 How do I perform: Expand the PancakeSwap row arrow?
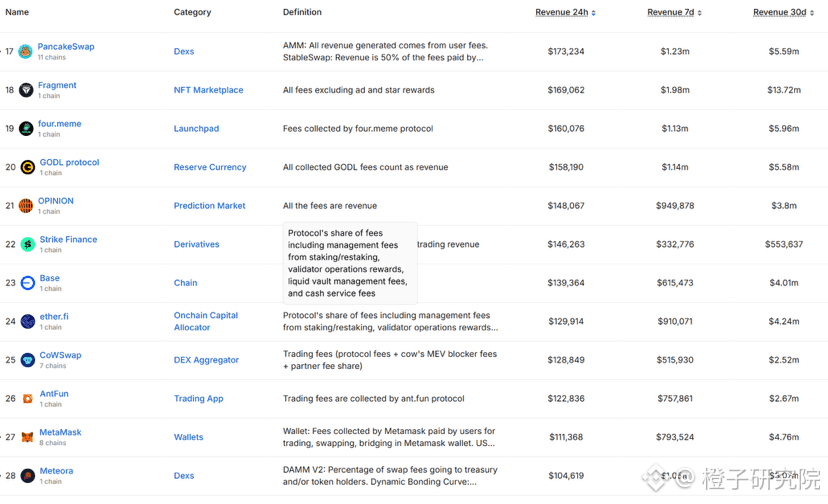pyautogui.click(x=2, y=52)
